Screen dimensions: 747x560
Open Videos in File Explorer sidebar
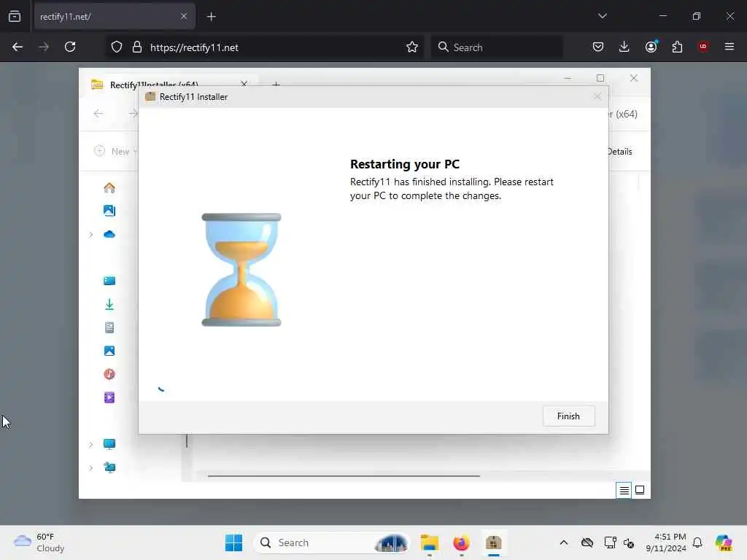[x=109, y=397]
